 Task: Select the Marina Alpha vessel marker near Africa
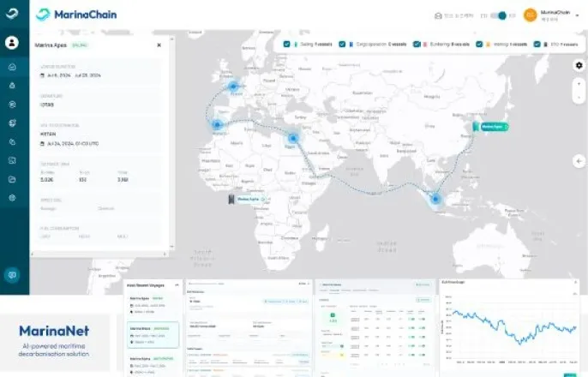tap(248, 199)
